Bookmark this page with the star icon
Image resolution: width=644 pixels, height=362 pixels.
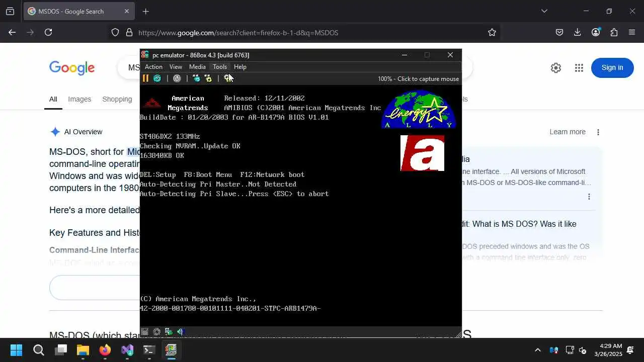(x=492, y=32)
